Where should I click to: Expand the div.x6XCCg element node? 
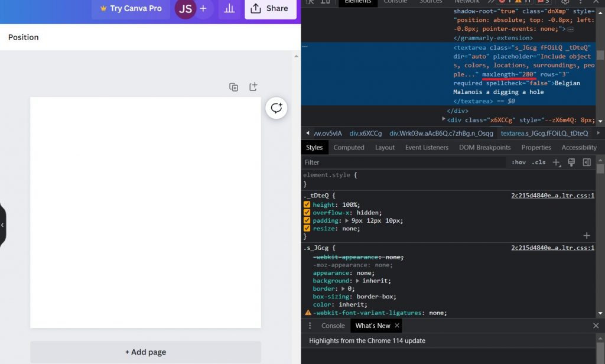[444, 119]
